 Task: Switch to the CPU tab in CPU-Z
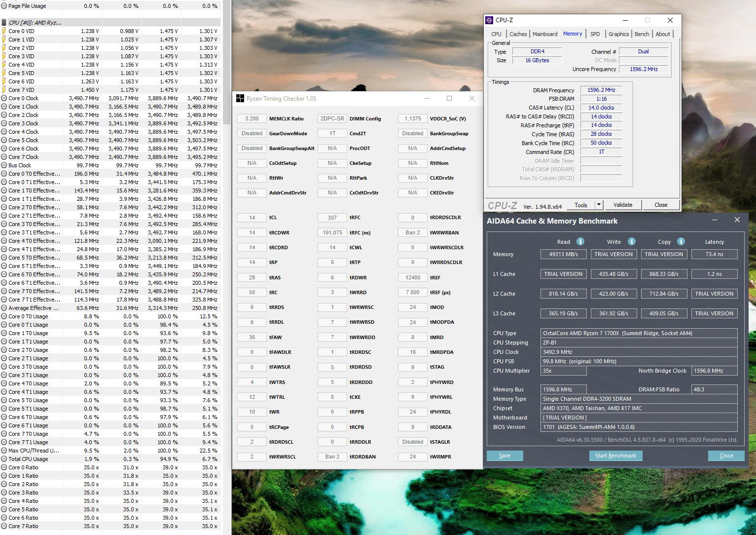tap(497, 34)
